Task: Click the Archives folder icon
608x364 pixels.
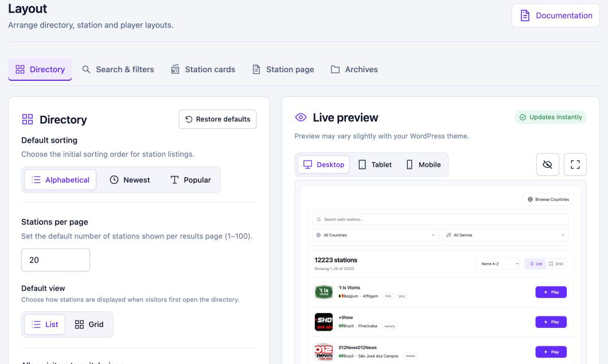Action: pos(335,69)
